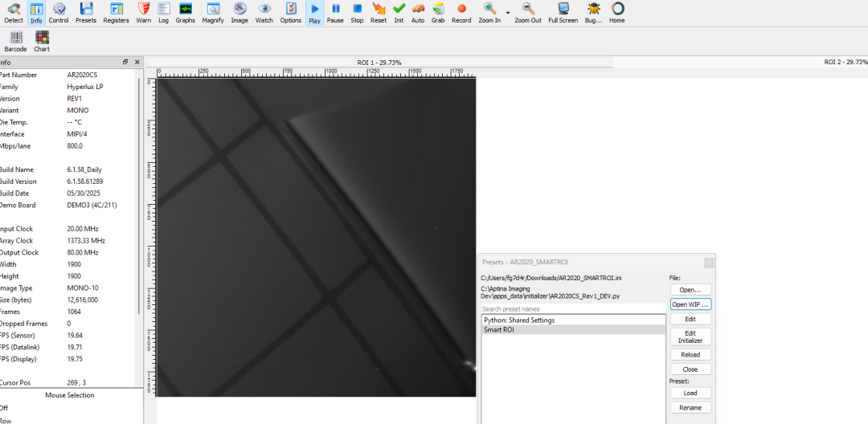
Task: Open the Barcode tool
Action: pos(15,42)
